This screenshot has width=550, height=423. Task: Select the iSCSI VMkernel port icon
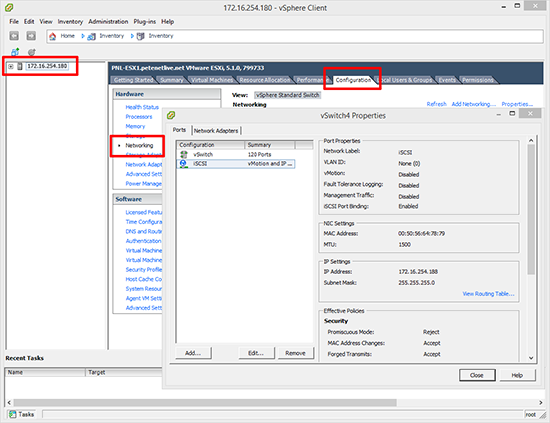coord(183,164)
